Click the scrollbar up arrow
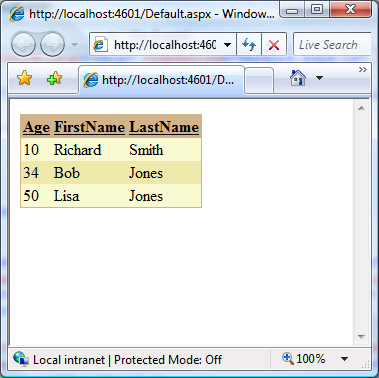Image resolution: width=379 pixels, height=378 pixels. coord(361,108)
